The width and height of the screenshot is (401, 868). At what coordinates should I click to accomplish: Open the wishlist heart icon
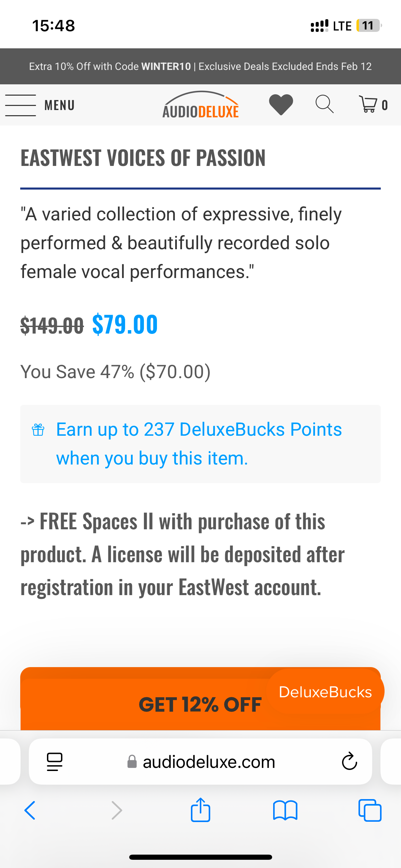coord(281,104)
